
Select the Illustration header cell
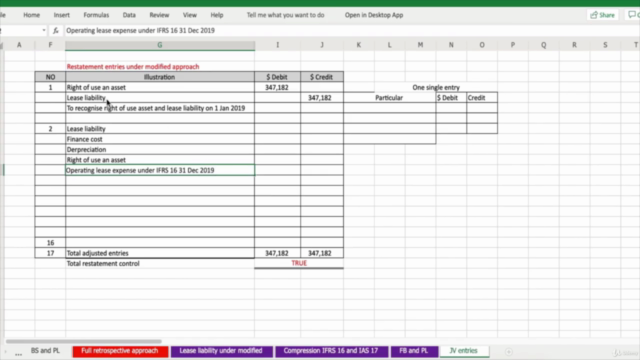click(160, 77)
